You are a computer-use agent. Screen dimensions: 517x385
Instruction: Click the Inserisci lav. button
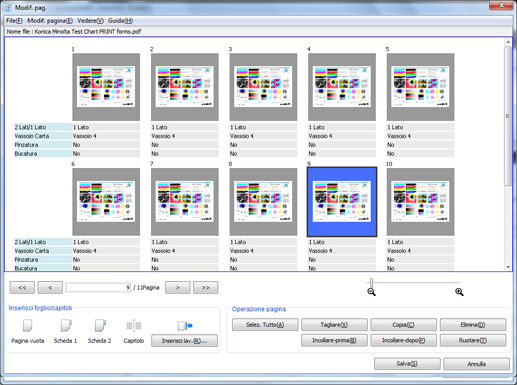184,341
